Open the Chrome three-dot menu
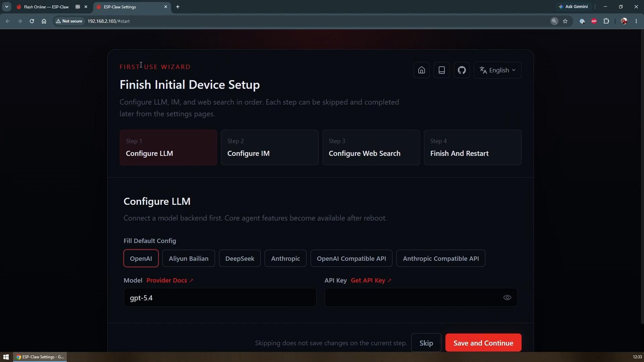 (636, 21)
